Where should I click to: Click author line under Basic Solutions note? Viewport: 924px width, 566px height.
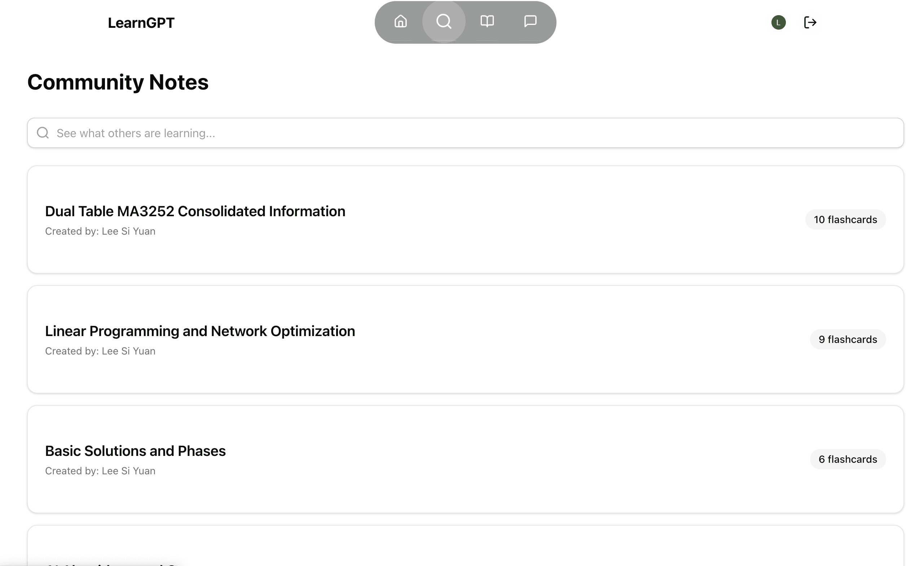point(100,471)
